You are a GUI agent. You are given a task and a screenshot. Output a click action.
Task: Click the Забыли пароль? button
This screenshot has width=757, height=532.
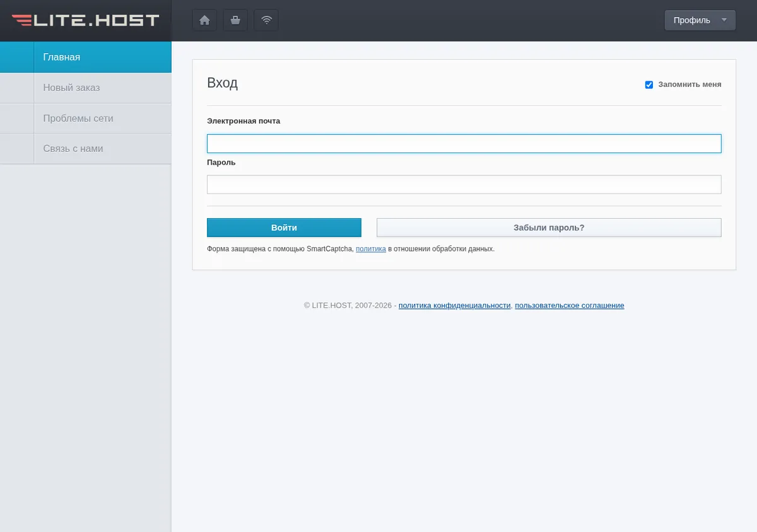point(549,228)
